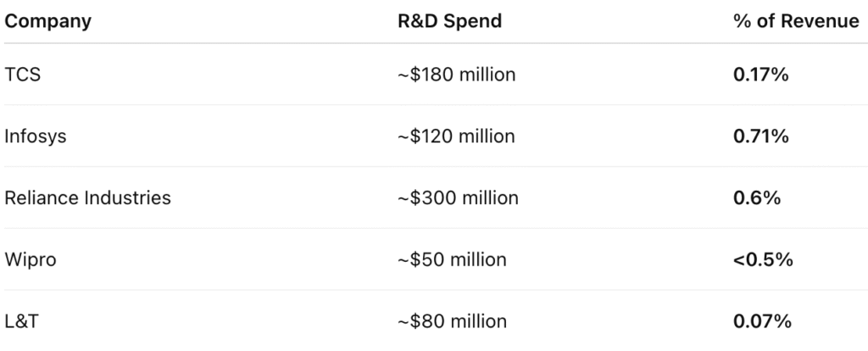The width and height of the screenshot is (868, 351).
Task: Click the ~$300 million spend value
Action: tap(458, 198)
